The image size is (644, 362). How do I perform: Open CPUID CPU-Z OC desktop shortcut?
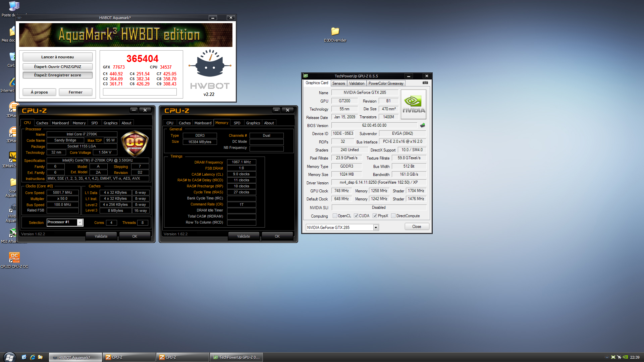[x=14, y=260]
